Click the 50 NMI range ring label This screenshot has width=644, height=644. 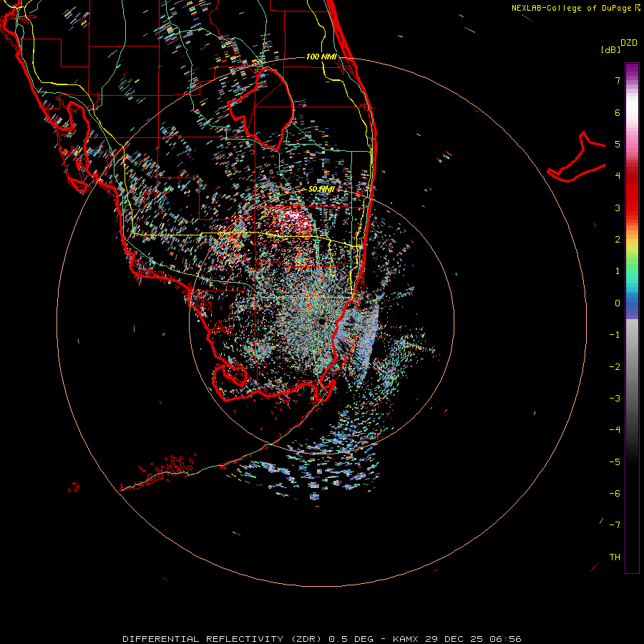pos(321,189)
